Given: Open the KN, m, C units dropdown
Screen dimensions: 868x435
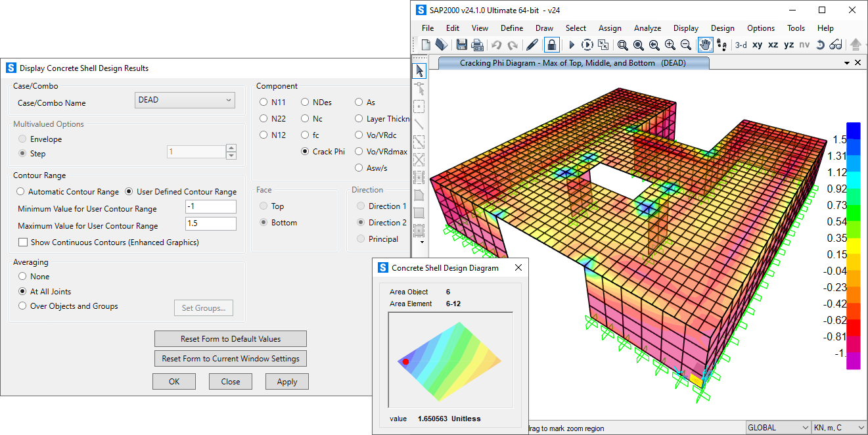Looking at the screenshot, I should (x=839, y=428).
